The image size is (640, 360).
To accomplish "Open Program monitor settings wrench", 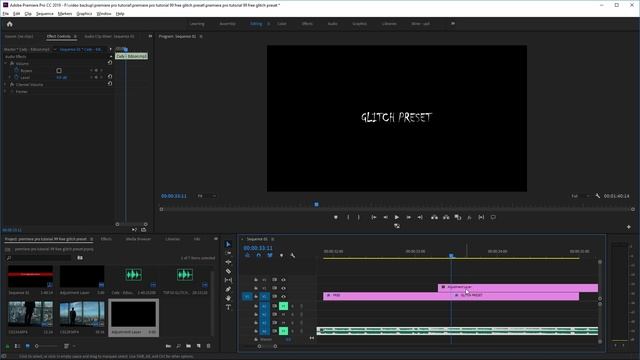I will point(598,196).
